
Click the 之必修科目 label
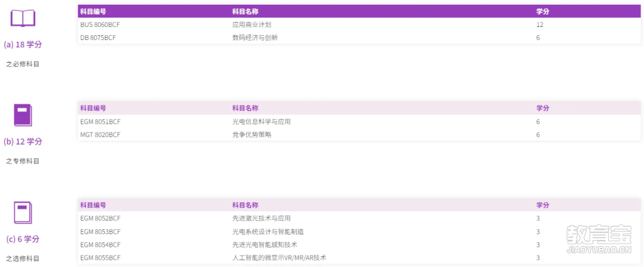coord(23,64)
